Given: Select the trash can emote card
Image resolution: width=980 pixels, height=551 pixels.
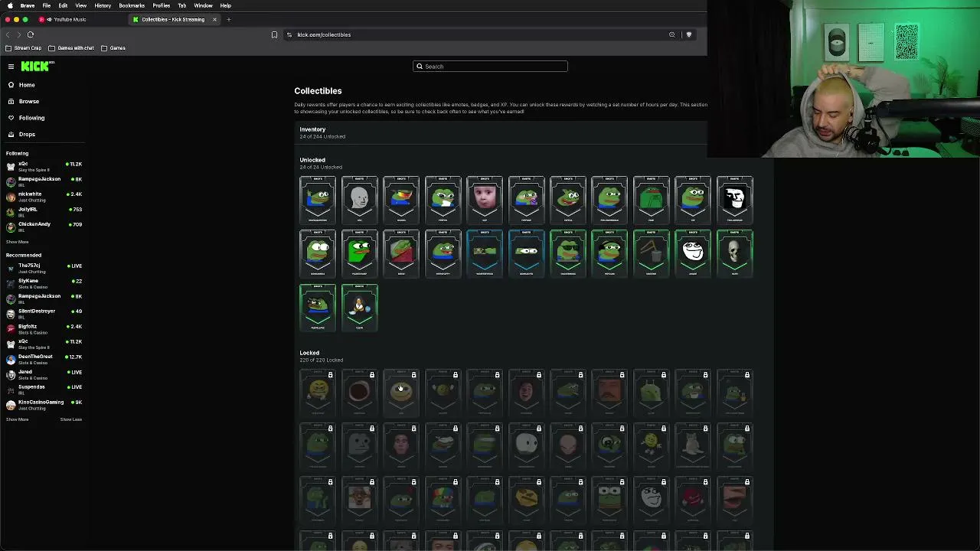Looking at the screenshot, I should tap(652, 253).
